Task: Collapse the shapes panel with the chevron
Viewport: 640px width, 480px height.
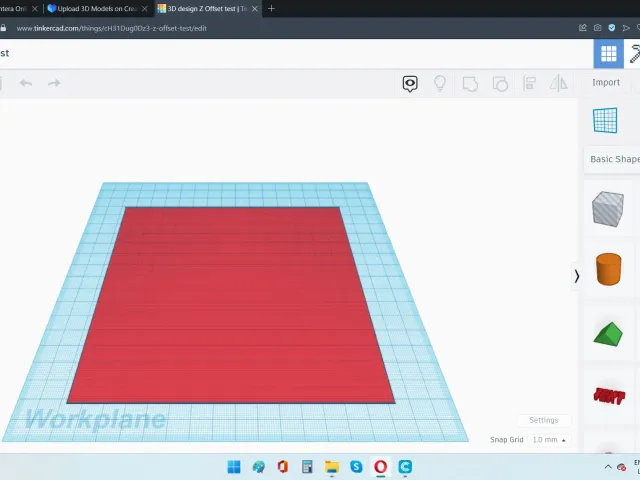Action: (x=576, y=276)
